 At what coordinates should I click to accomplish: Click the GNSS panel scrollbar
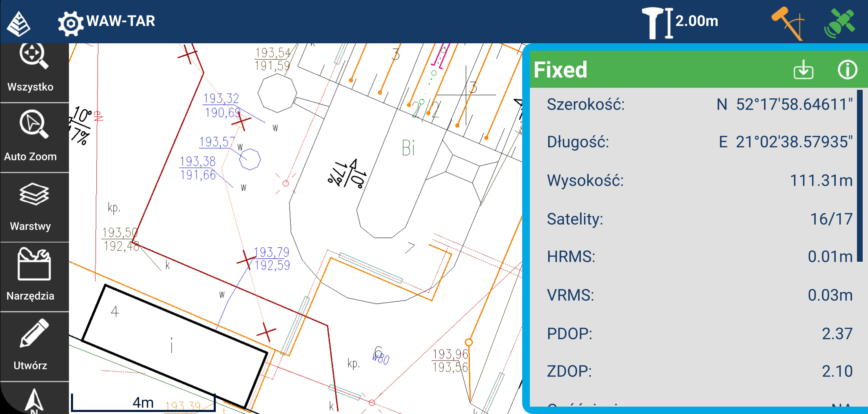(860, 176)
